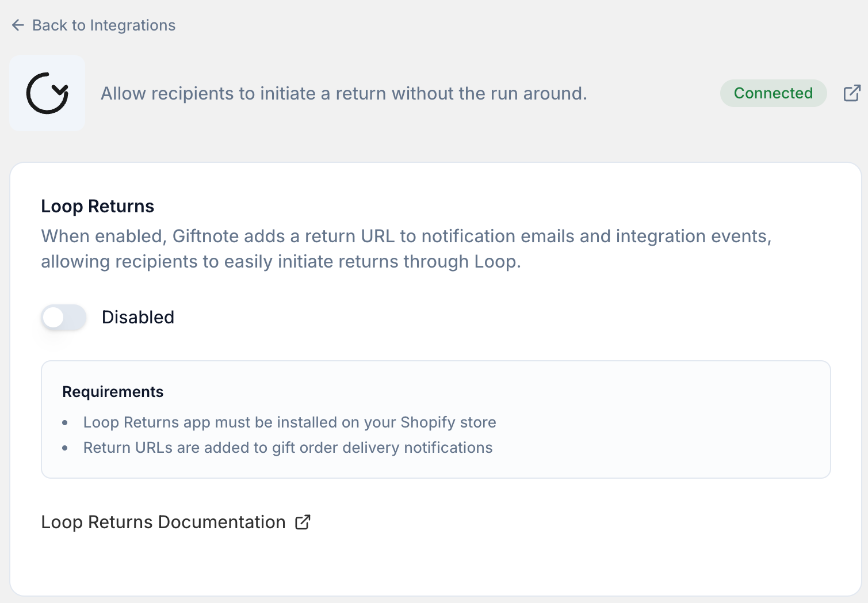Click 'Return URLs are added' requirement text
The image size is (868, 603).
[x=288, y=448]
